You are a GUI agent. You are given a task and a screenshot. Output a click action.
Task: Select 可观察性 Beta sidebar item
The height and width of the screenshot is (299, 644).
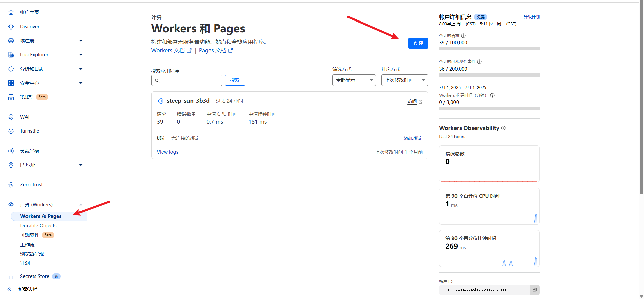point(30,235)
